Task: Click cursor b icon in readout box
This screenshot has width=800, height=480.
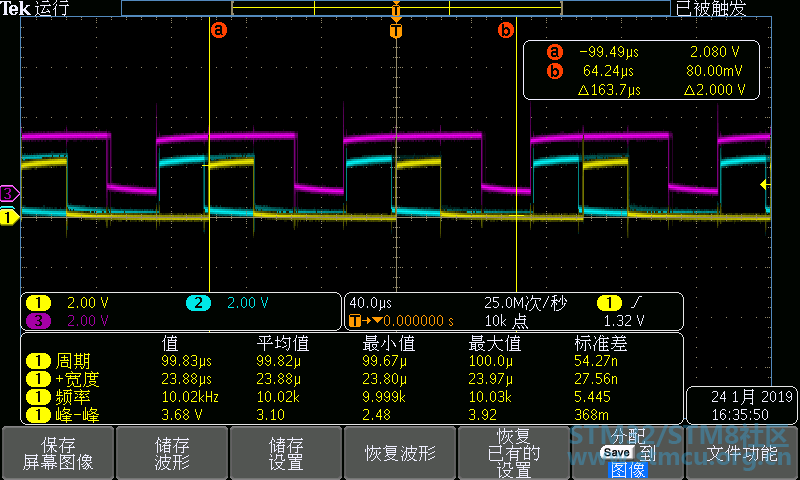Action: click(555, 71)
